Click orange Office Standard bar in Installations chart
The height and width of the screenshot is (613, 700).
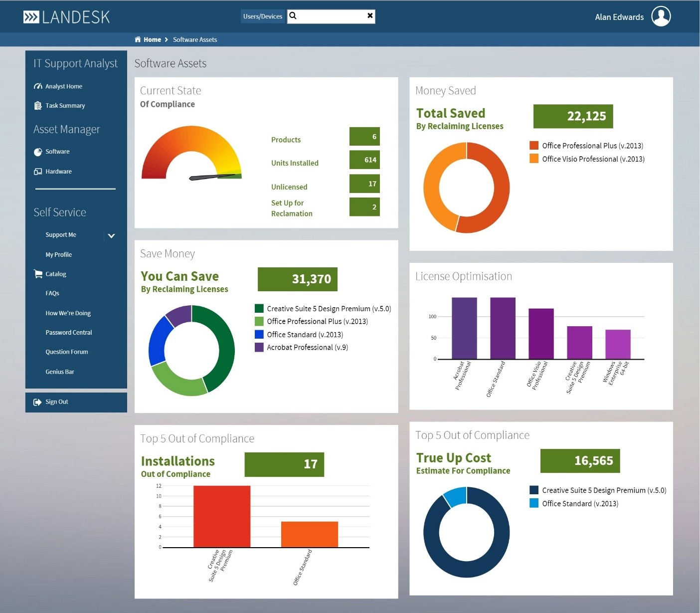click(310, 535)
